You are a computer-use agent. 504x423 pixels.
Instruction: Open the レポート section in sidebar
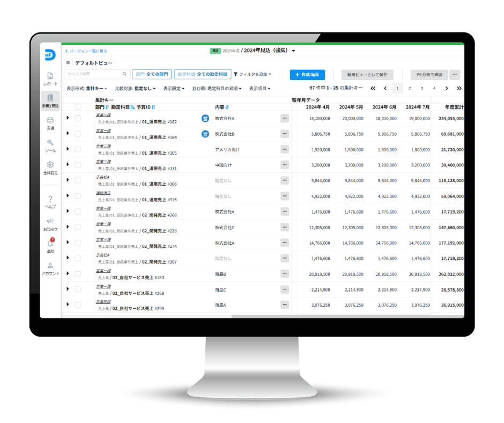tap(50, 78)
